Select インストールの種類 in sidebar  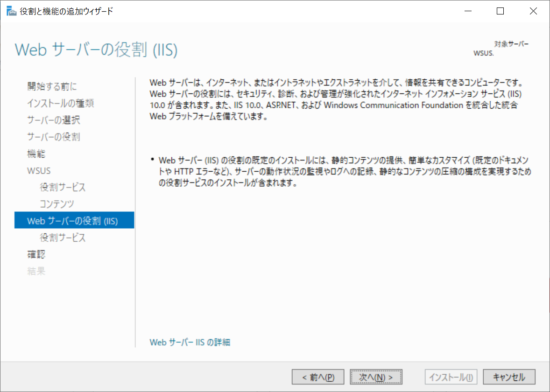[x=60, y=103]
